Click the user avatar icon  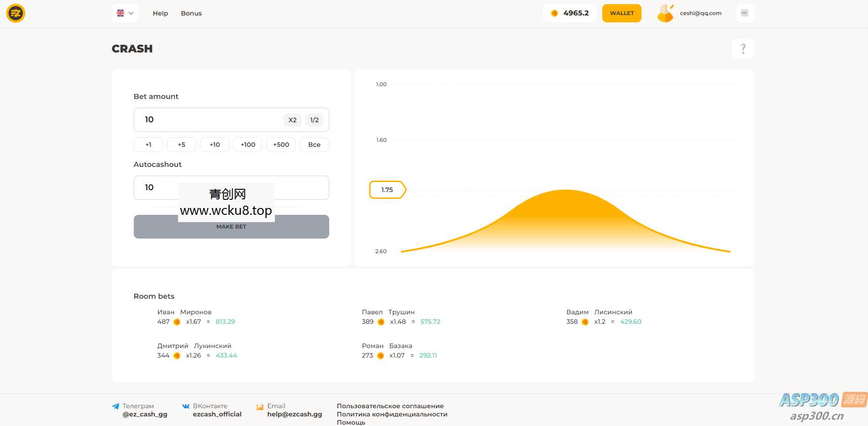(665, 13)
